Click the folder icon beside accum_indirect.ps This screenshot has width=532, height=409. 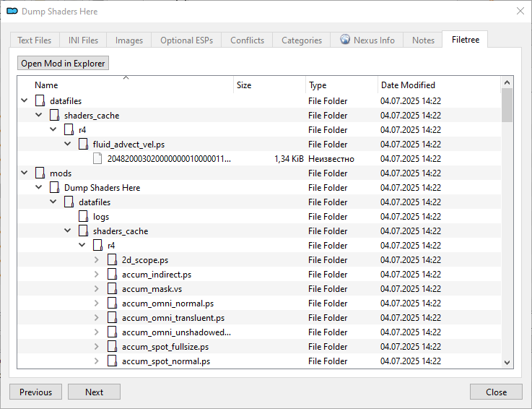(112, 274)
